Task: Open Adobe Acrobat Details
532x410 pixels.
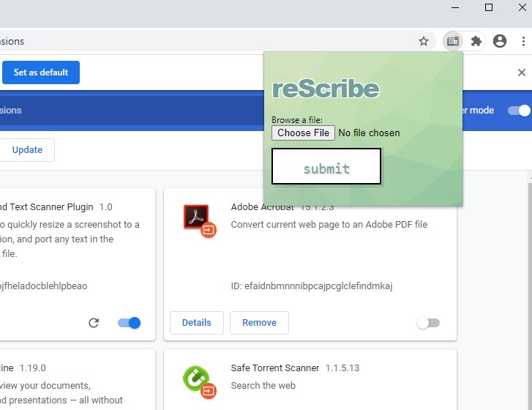Action: coord(196,322)
